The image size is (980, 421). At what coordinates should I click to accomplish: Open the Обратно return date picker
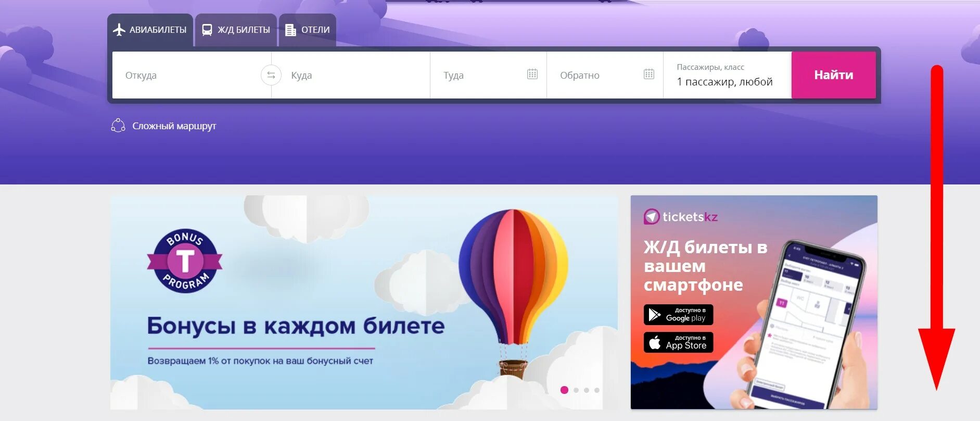605,75
